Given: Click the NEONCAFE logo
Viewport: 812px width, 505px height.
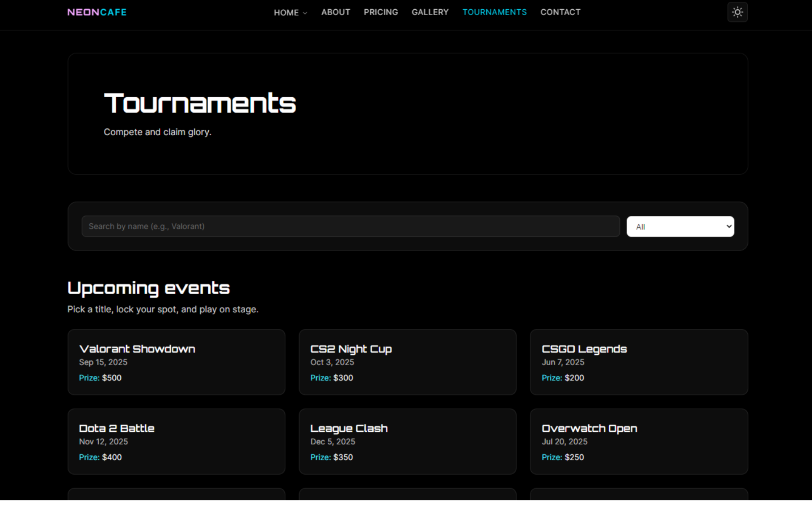Looking at the screenshot, I should tap(97, 12).
